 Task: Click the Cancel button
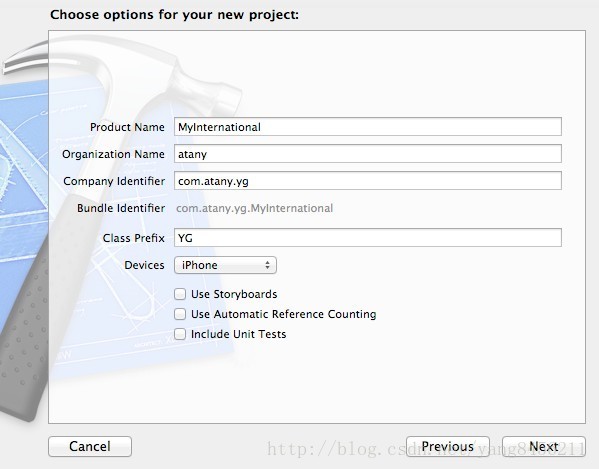click(x=90, y=446)
